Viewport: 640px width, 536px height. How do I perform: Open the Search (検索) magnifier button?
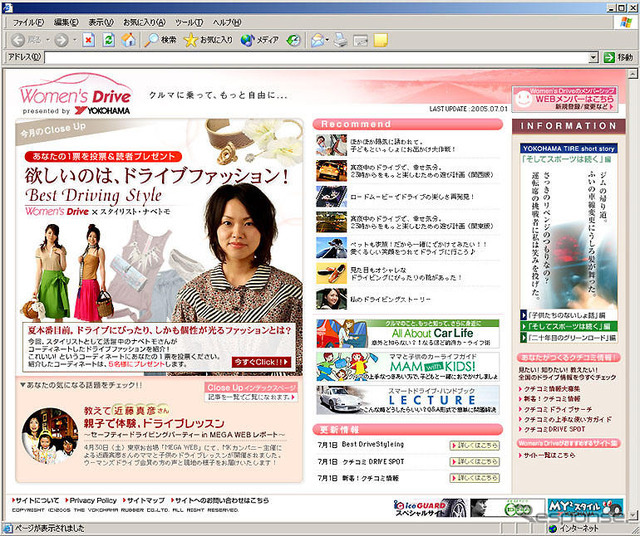[x=160, y=40]
